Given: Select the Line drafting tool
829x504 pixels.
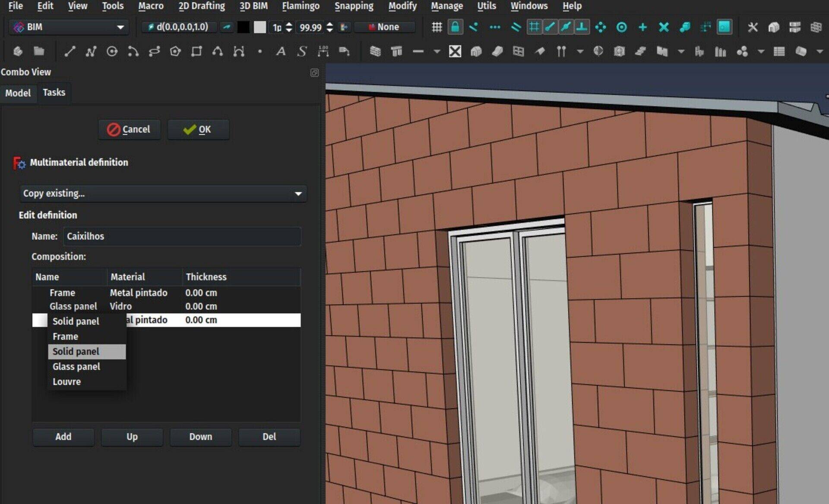Looking at the screenshot, I should pyautogui.click(x=70, y=52).
